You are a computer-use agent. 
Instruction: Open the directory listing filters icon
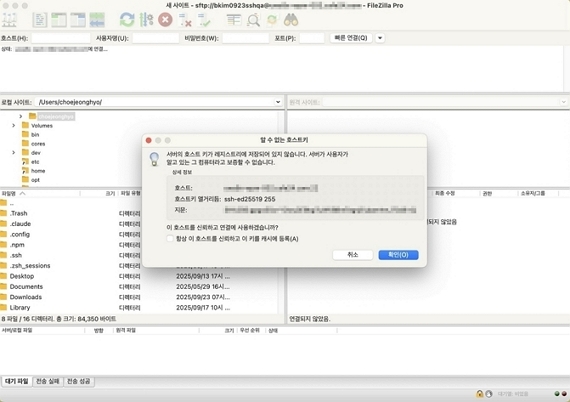[234, 20]
